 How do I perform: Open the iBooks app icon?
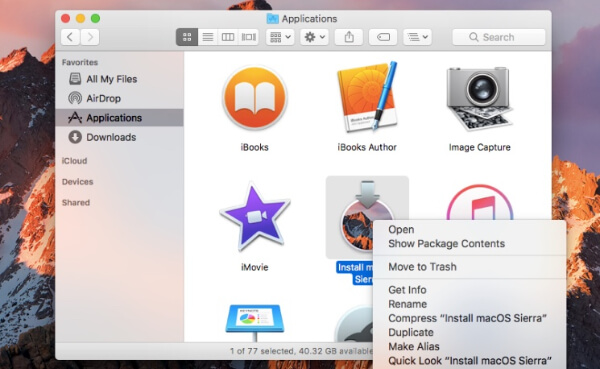(x=255, y=98)
